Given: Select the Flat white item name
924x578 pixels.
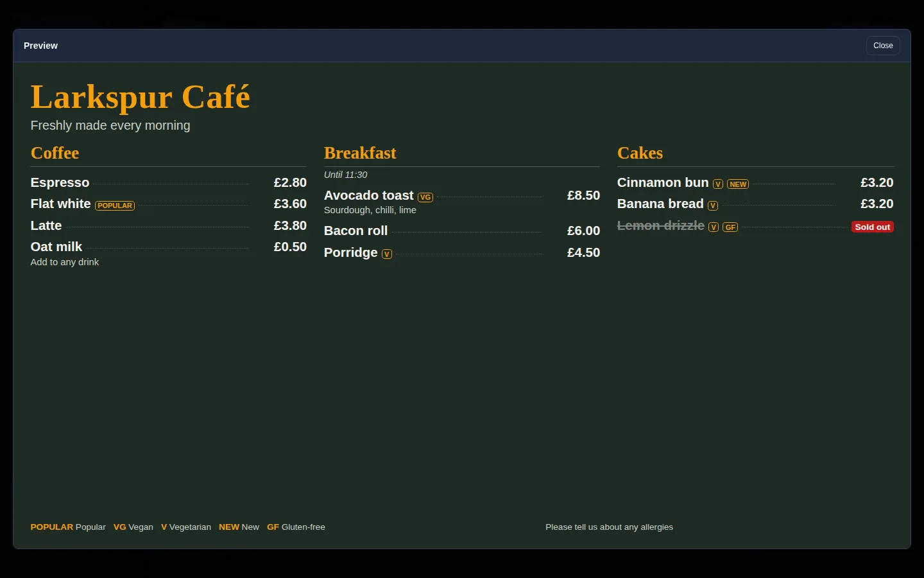Looking at the screenshot, I should tap(60, 204).
